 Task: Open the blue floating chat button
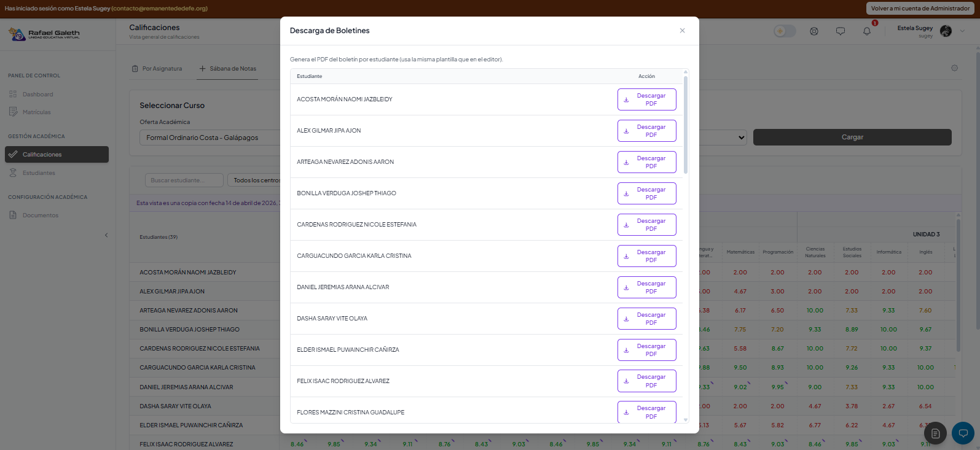(x=963, y=433)
